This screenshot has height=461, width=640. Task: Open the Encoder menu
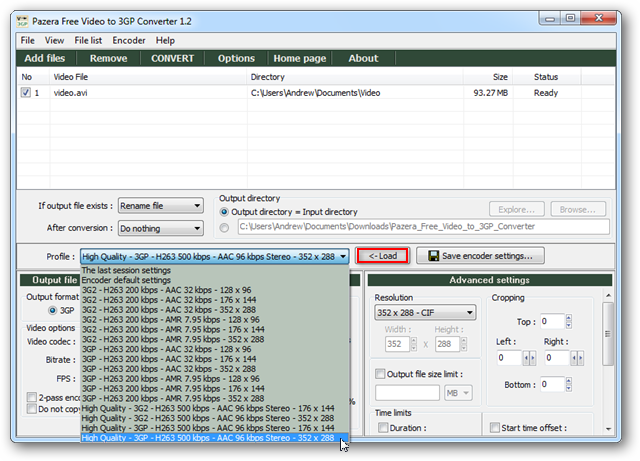tap(129, 40)
